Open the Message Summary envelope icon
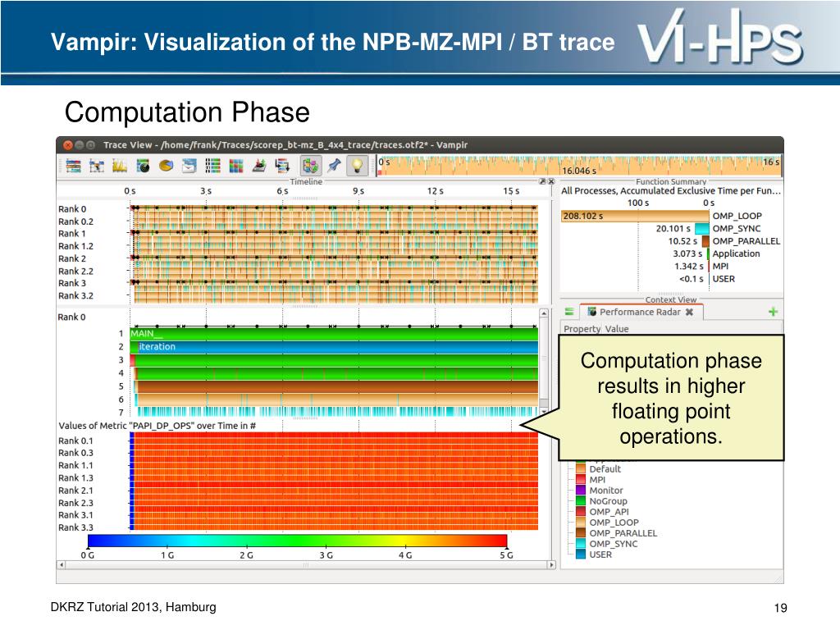Screen dimensions: 840x630 (x=189, y=166)
